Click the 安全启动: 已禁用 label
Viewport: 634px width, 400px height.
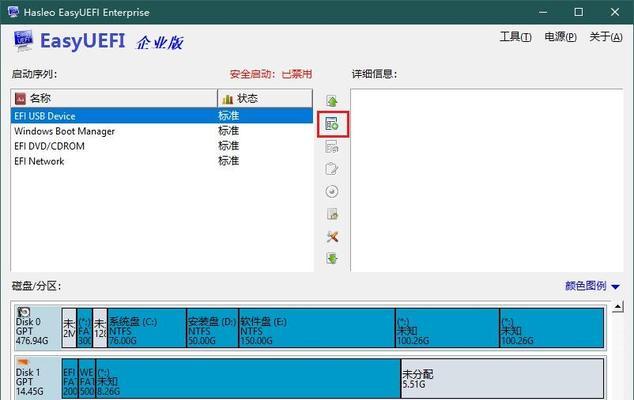[x=271, y=74]
